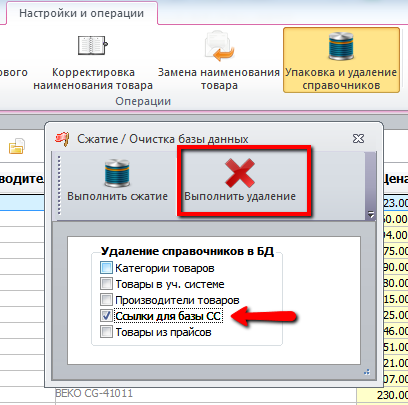Tick the Товары из прайсов checkbox

coord(106,332)
